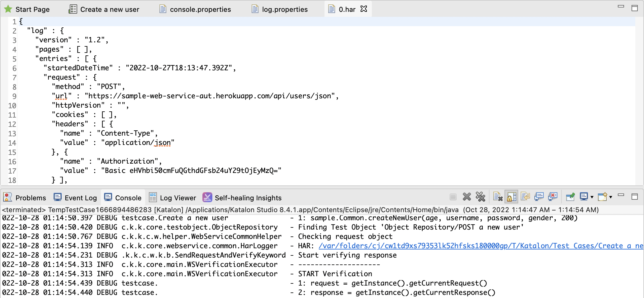Open the Create a new user tab
This screenshot has height=298, width=644.
pyautogui.click(x=109, y=9)
